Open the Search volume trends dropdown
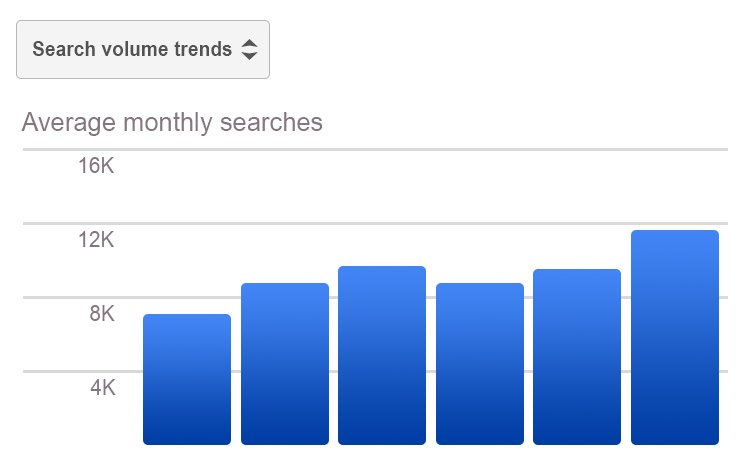740x454 pixels. click(x=142, y=49)
